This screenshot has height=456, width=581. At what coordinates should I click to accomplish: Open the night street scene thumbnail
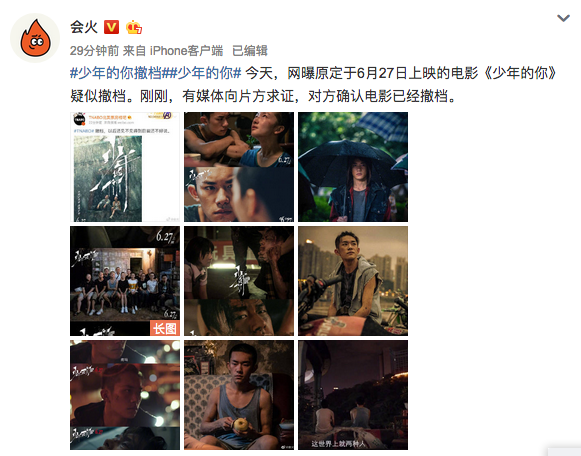239,281
